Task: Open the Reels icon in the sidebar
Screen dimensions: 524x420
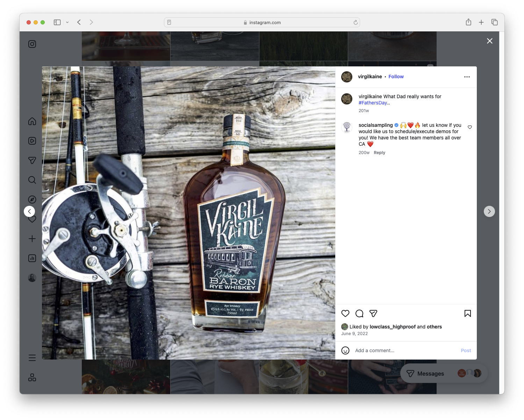Action: pos(32,141)
